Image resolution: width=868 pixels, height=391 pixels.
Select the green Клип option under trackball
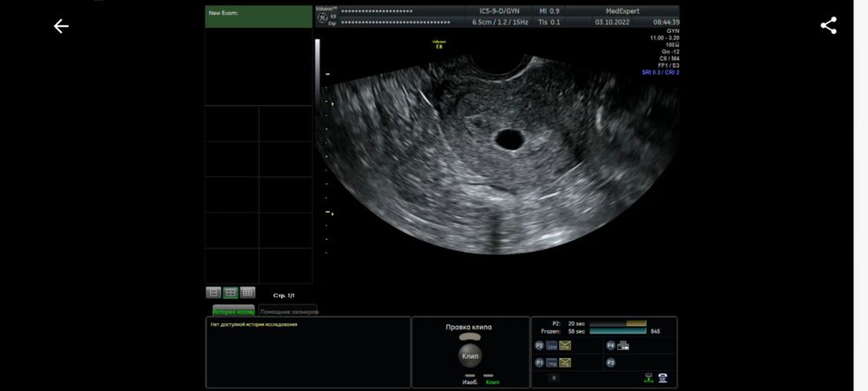tap(492, 382)
